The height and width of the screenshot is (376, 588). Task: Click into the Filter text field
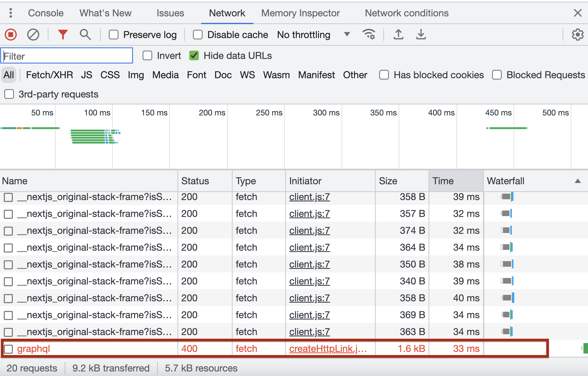[67, 56]
